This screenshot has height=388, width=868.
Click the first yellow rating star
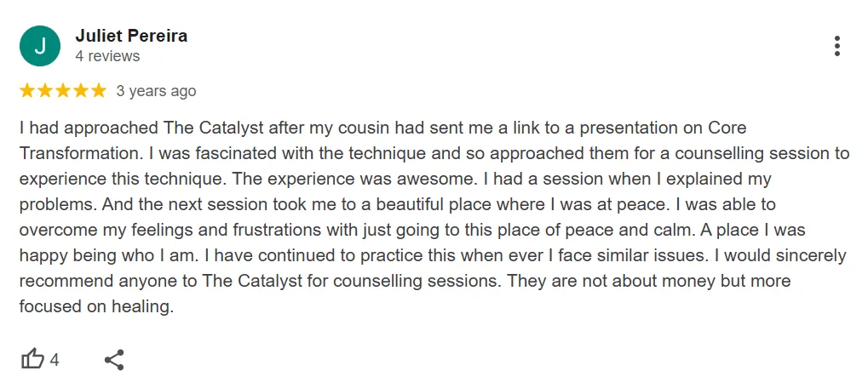click(27, 90)
